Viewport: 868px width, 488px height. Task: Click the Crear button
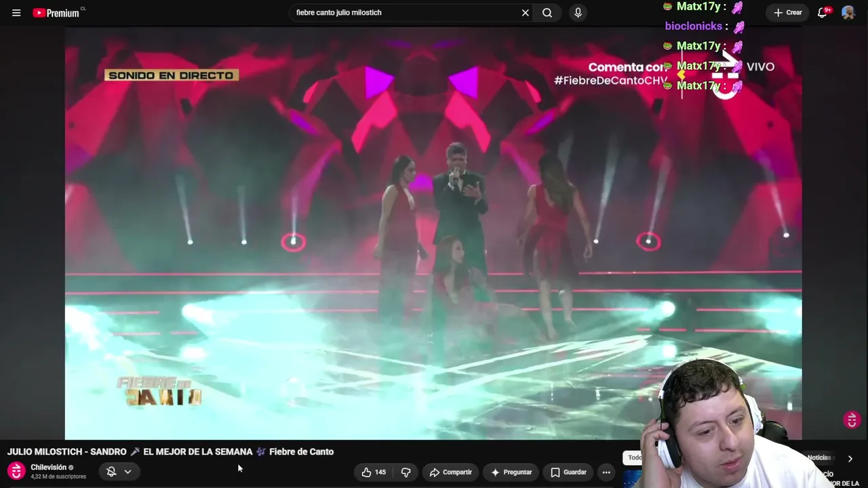pos(787,12)
